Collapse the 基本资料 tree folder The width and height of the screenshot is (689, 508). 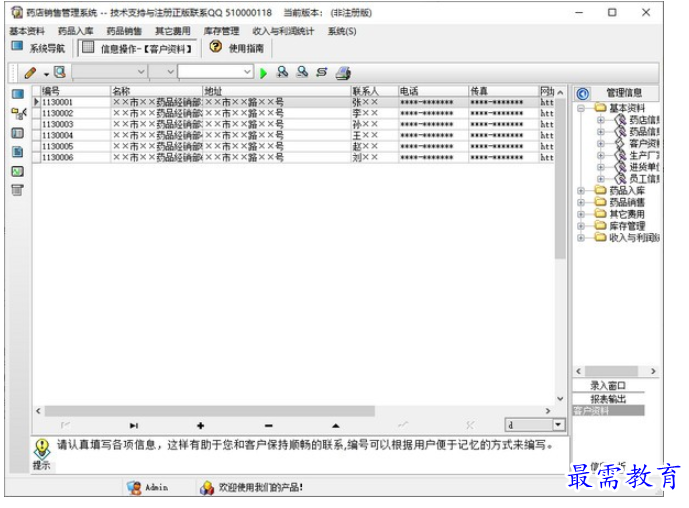[x=581, y=108]
